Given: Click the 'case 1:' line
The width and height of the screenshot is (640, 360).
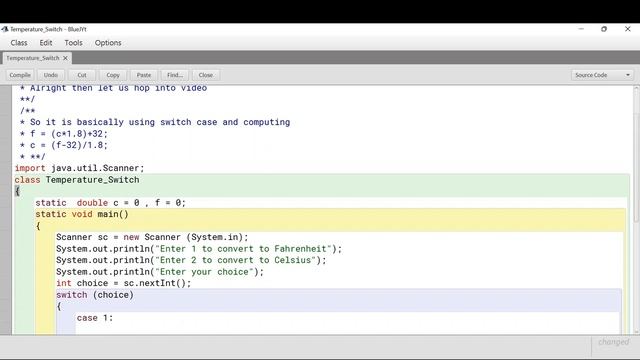Looking at the screenshot, I should point(95,318).
